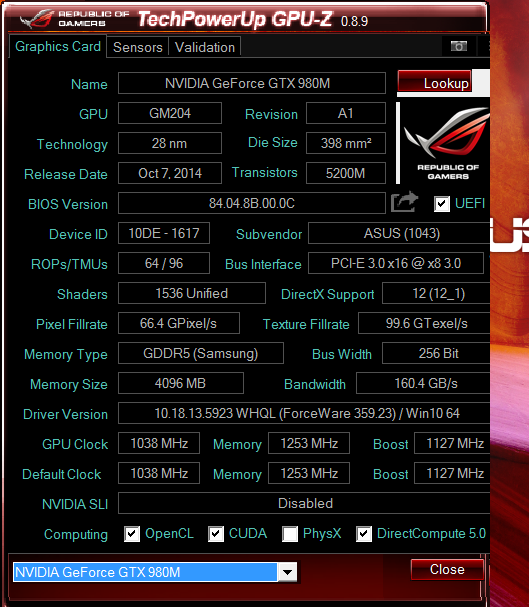Click the Default Clock row Memory 1253 MHz field
529x607 pixels.
(309, 473)
